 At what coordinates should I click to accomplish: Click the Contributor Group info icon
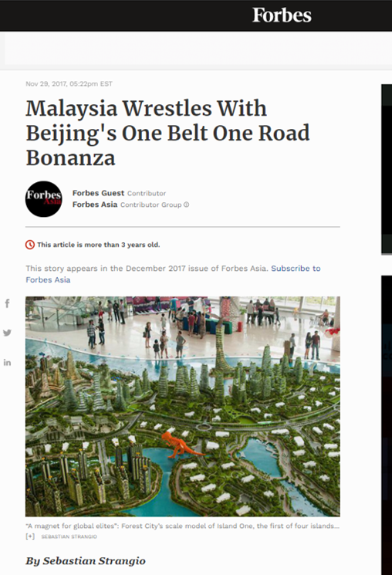coord(186,205)
